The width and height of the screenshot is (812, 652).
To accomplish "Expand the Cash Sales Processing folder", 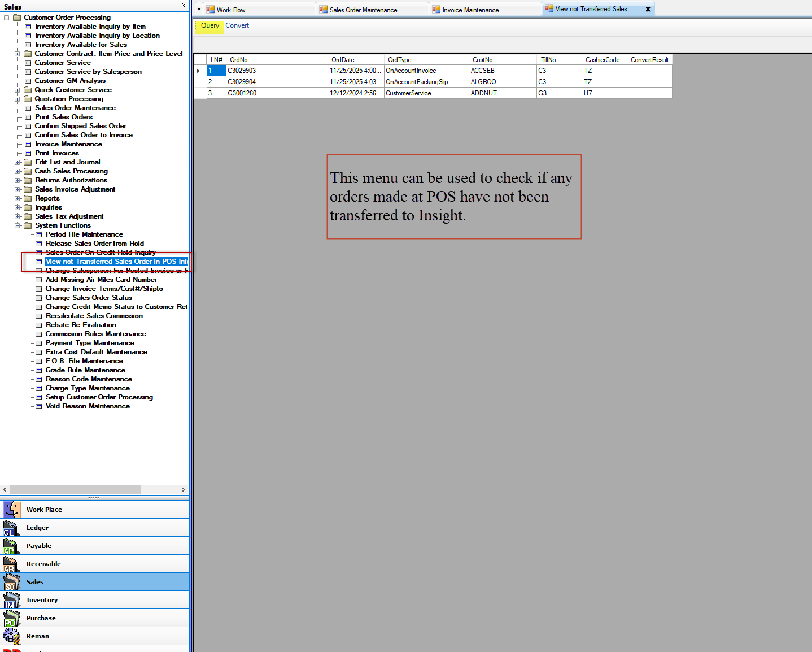I will (x=17, y=171).
